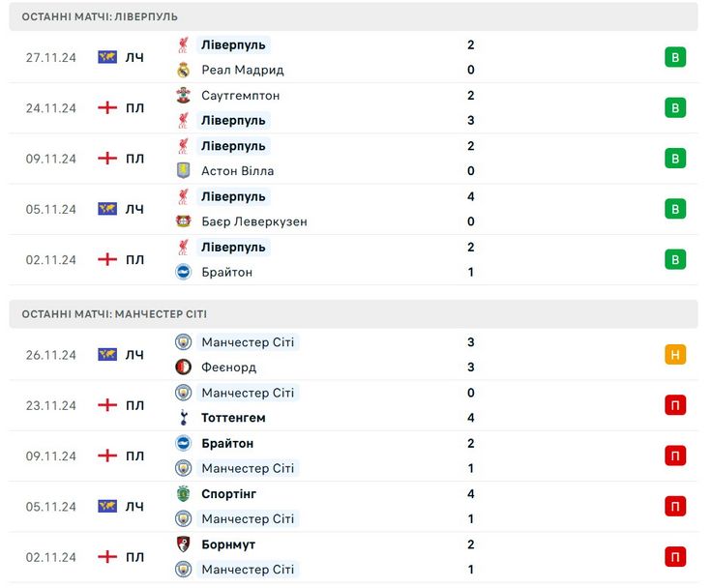Click the Real Madrid club crest
711x588 pixels.
tap(183, 70)
